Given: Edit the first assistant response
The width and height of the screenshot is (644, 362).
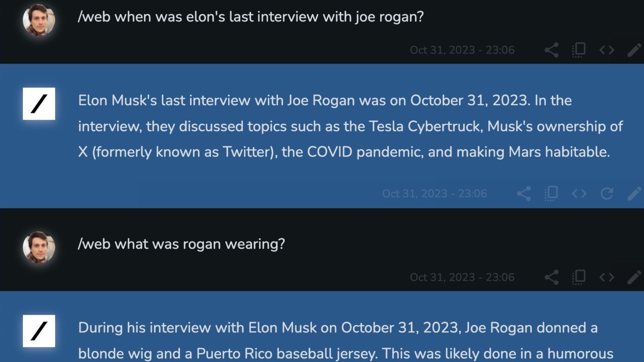Looking at the screenshot, I should point(634,194).
